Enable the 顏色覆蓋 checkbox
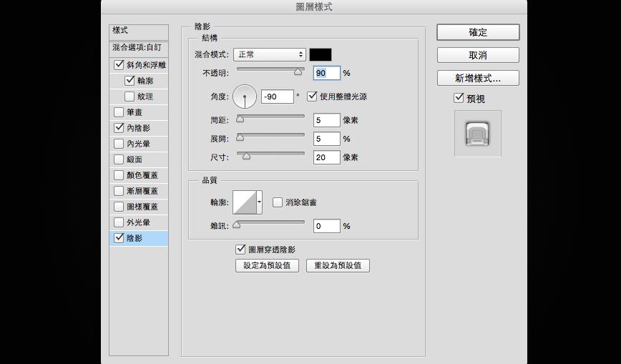Image resolution: width=621 pixels, height=364 pixels. pyautogui.click(x=119, y=175)
